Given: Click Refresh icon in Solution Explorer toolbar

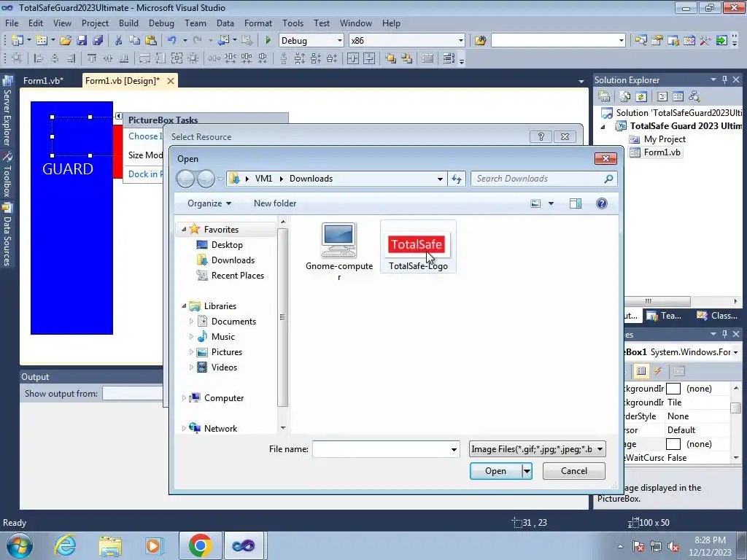Looking at the screenshot, I should click(641, 97).
